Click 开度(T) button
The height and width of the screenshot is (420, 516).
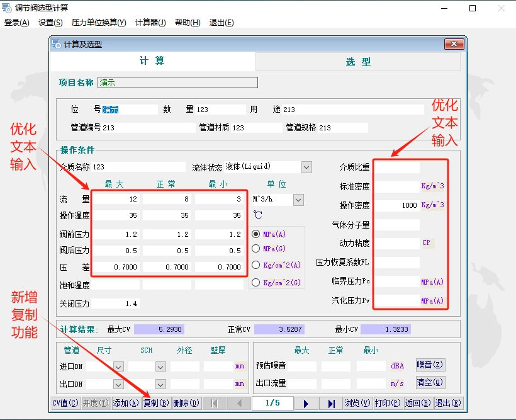[96, 403]
